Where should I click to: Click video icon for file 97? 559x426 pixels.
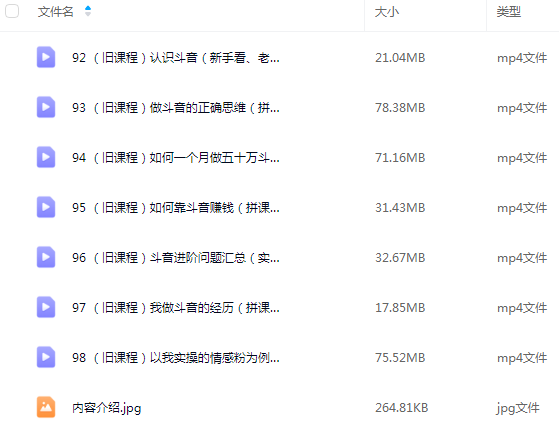[x=46, y=307]
